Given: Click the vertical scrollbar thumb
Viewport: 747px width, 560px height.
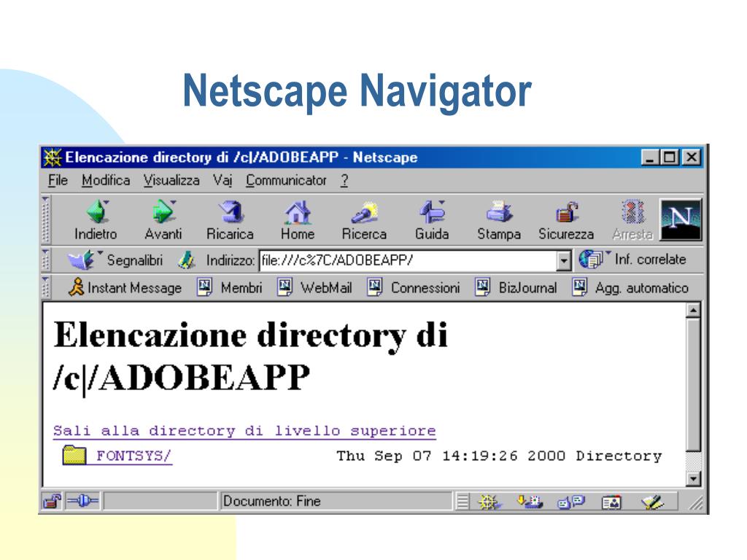Looking at the screenshot, I should pyautogui.click(x=693, y=384).
